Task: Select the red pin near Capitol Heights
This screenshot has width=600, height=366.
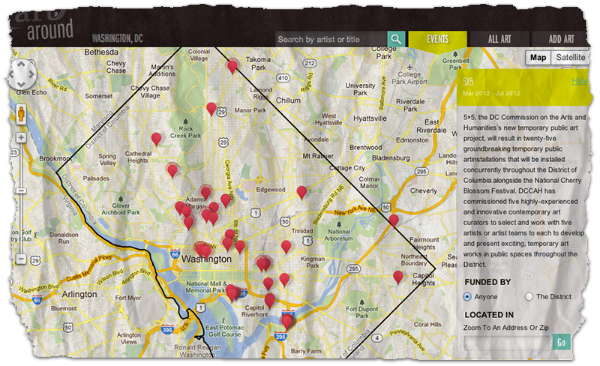Action: point(398,277)
